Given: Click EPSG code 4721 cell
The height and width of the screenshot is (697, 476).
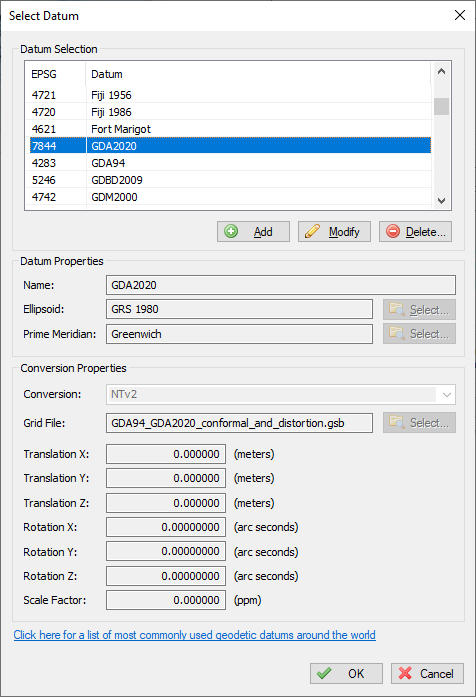Looking at the screenshot, I should [x=57, y=95].
